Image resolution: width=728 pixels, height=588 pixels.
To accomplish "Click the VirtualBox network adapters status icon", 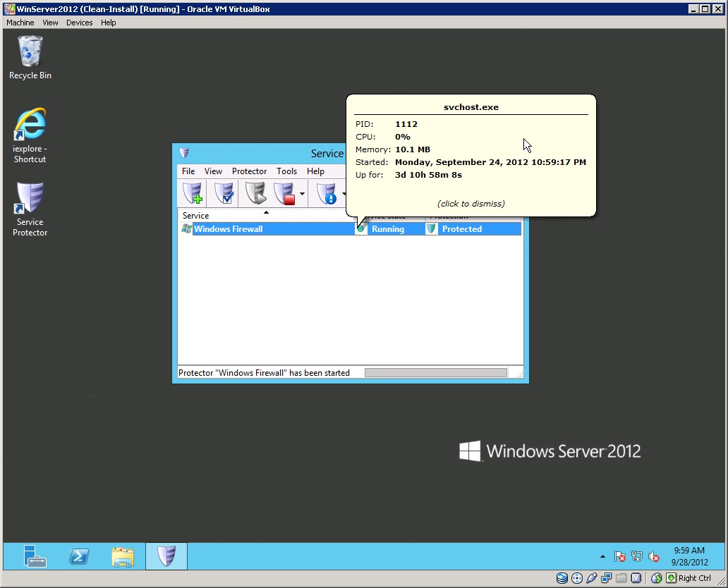I will [607, 578].
